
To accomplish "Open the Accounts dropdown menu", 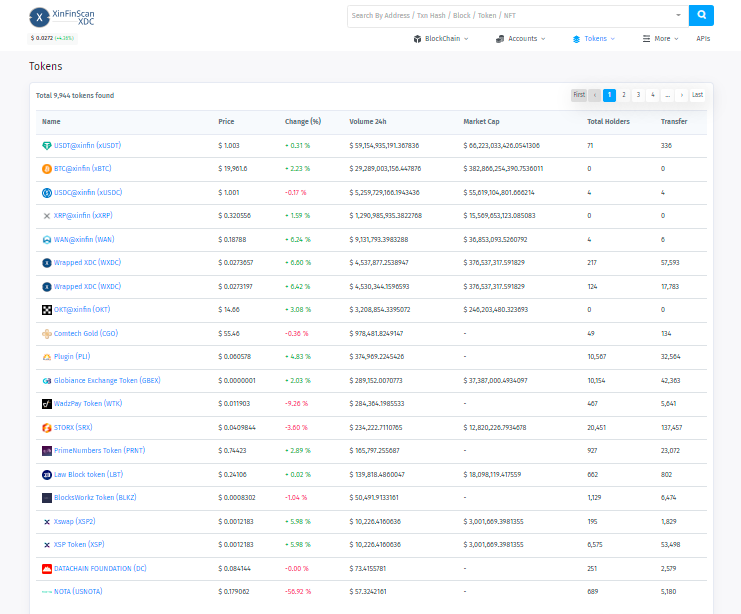I will 520,39.
